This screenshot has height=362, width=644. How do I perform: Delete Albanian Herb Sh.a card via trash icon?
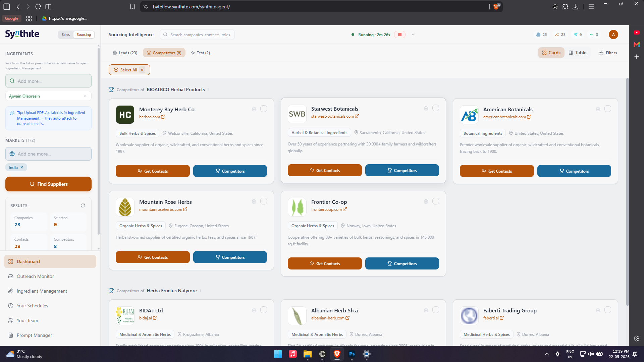click(x=426, y=310)
